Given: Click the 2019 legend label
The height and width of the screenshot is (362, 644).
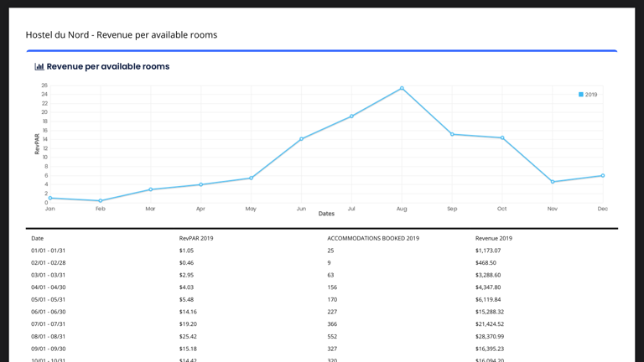Looking at the screenshot, I should (591, 95).
